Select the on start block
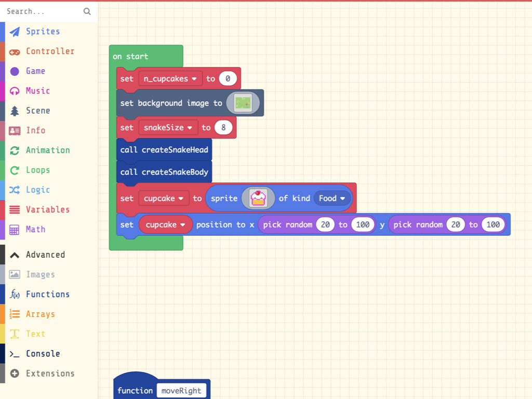This screenshot has width=532, height=399. [x=131, y=56]
